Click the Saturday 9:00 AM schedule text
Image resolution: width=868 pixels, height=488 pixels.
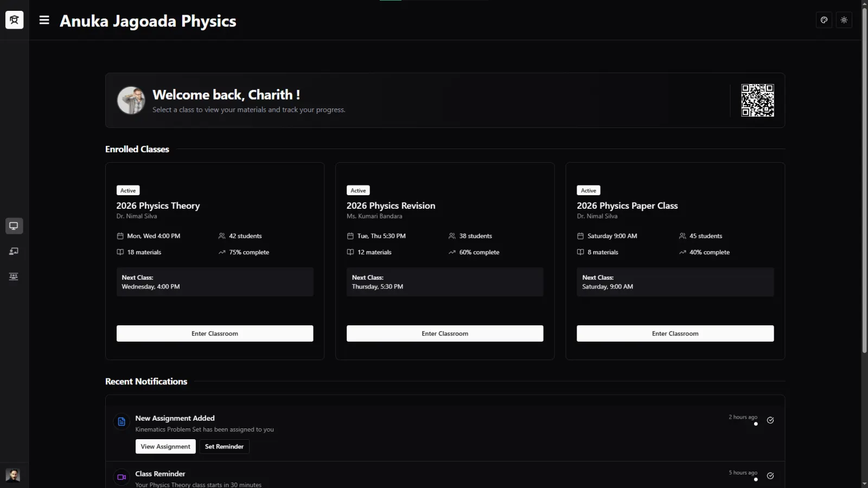tap(612, 236)
